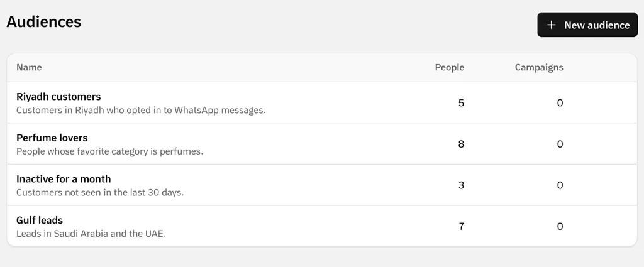Select the Perfume lovers people count 8
Screen dimensions: 644x267
(x=461, y=144)
